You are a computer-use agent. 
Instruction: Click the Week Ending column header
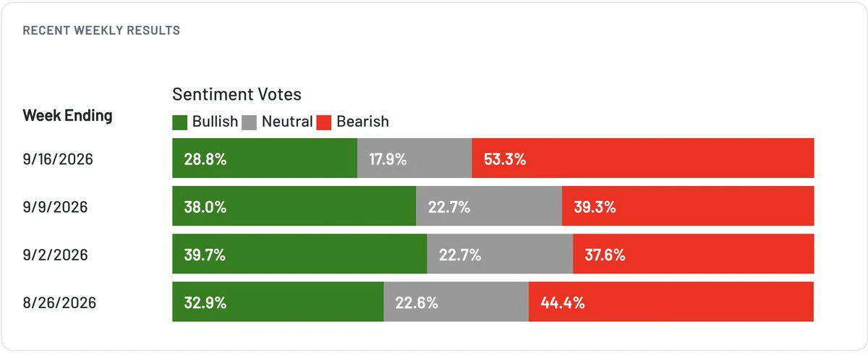68,116
